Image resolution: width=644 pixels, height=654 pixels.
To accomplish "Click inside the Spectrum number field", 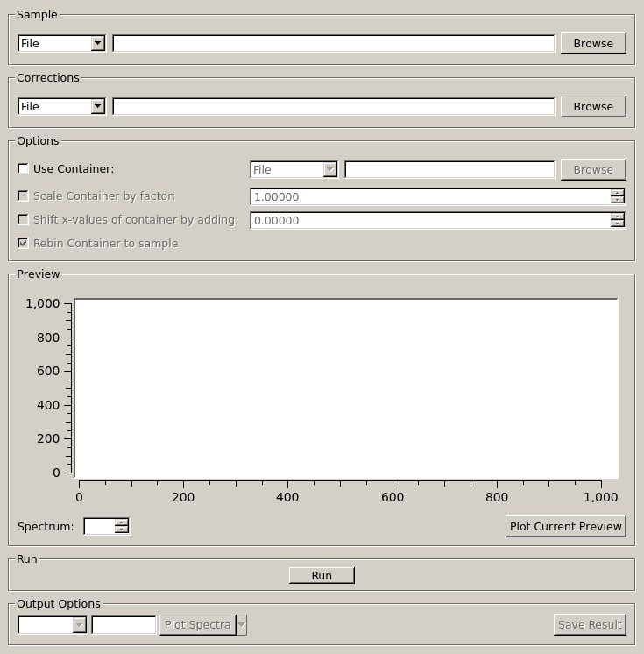I will point(99,526).
